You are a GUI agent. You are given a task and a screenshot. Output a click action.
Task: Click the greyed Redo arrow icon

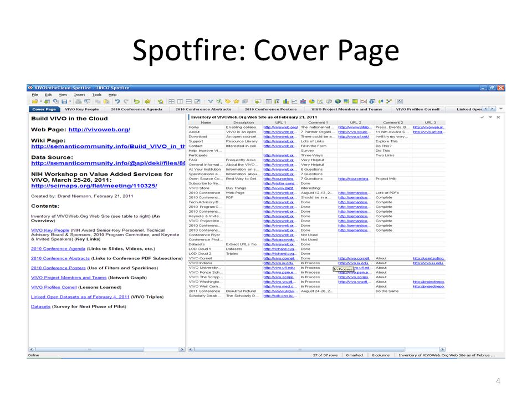point(126,101)
